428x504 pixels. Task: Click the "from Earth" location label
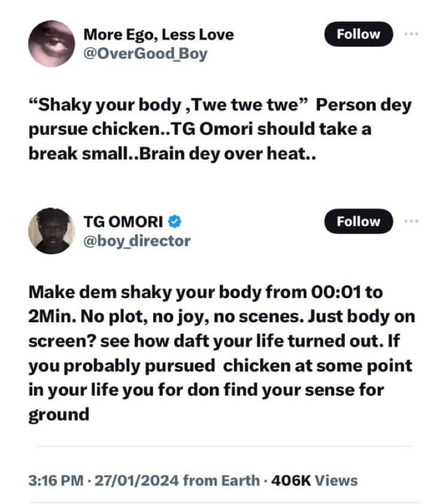[x=221, y=480]
